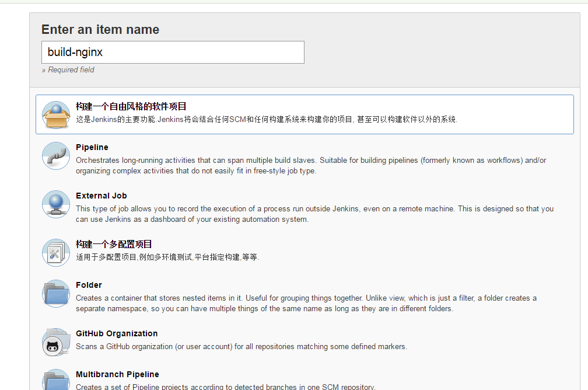Click the Folder description about nested items

[x=306, y=303]
